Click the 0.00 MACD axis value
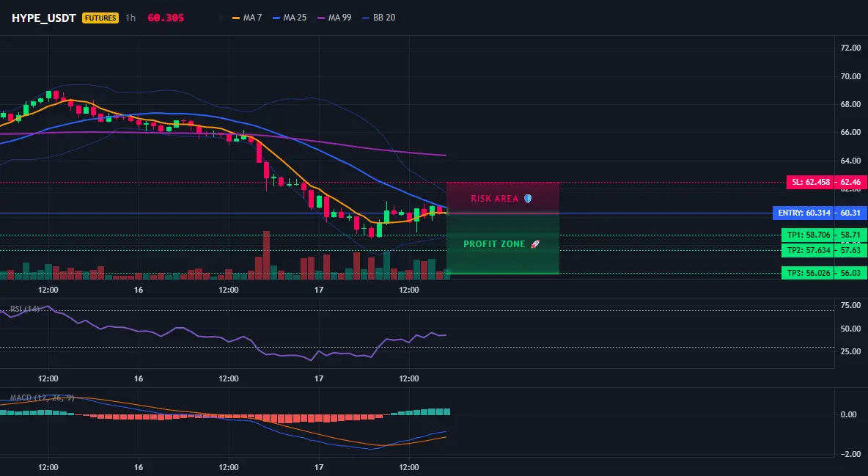The width and height of the screenshot is (868, 476). [x=849, y=414]
